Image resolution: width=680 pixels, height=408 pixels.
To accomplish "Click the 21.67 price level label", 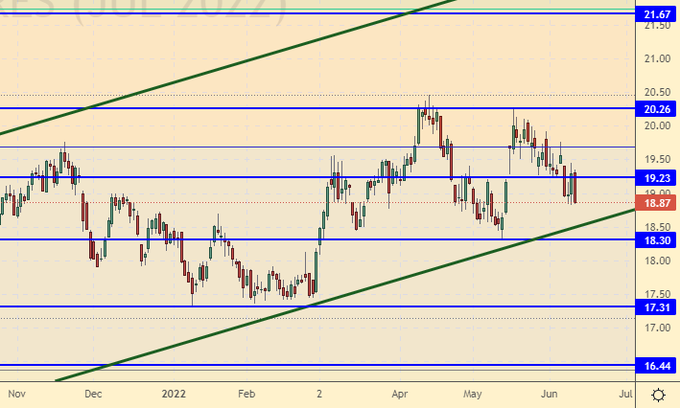I will point(657,14).
